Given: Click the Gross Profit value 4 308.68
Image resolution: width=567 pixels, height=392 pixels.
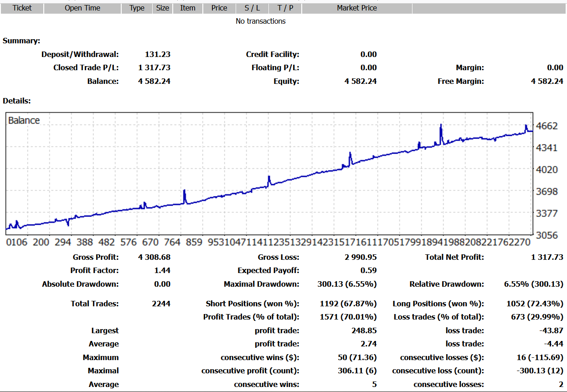Looking at the screenshot, I should (154, 258).
